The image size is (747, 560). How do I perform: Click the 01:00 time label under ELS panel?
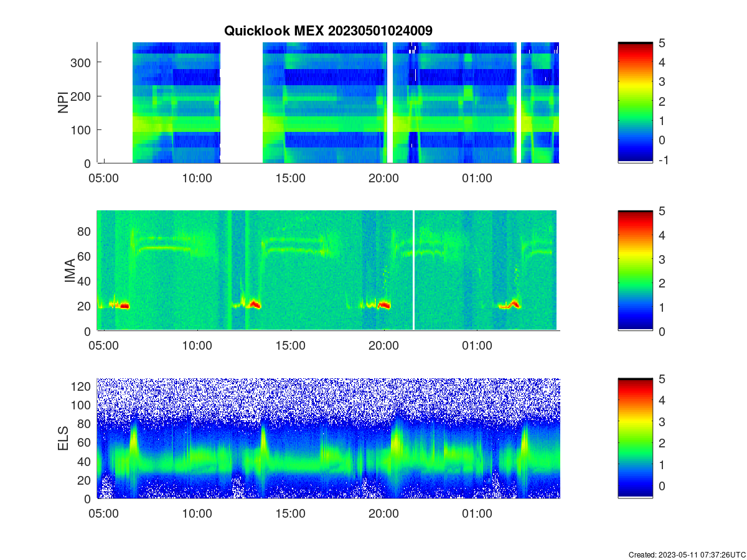pyautogui.click(x=477, y=514)
